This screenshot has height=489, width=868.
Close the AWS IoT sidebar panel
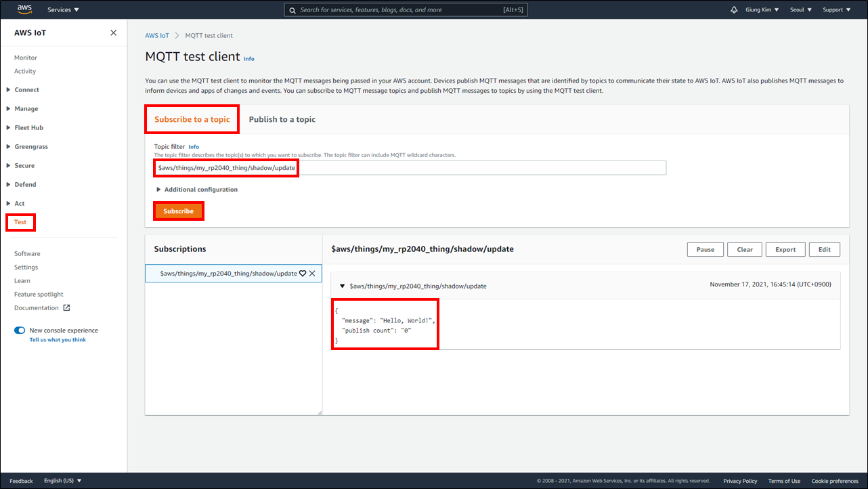point(113,33)
